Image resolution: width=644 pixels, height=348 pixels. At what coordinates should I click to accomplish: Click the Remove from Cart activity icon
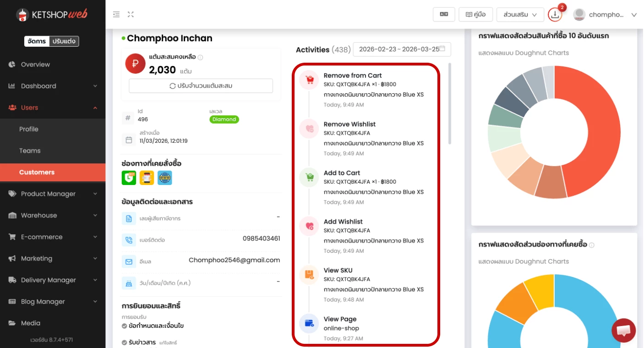(309, 80)
